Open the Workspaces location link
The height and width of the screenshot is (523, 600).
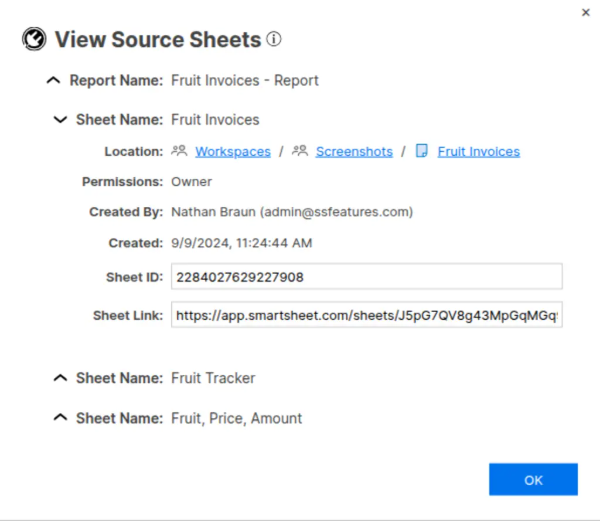coord(233,152)
